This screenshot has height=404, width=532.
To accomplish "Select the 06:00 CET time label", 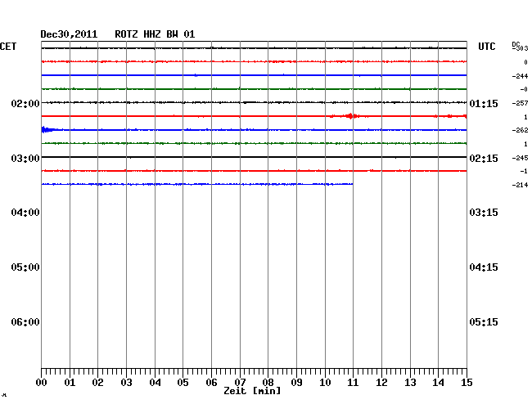I will pyautogui.click(x=25, y=322).
